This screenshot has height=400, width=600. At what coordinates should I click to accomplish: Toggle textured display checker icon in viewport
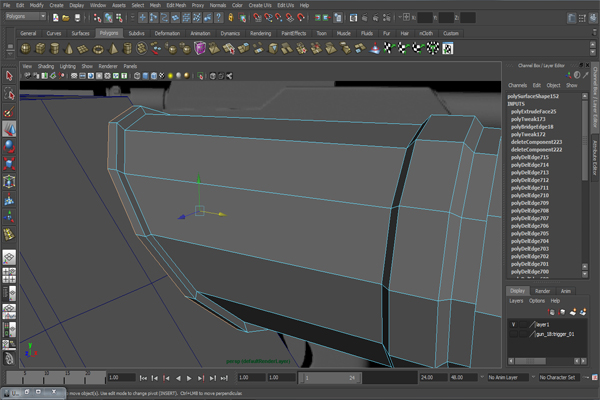pyautogui.click(x=162, y=76)
